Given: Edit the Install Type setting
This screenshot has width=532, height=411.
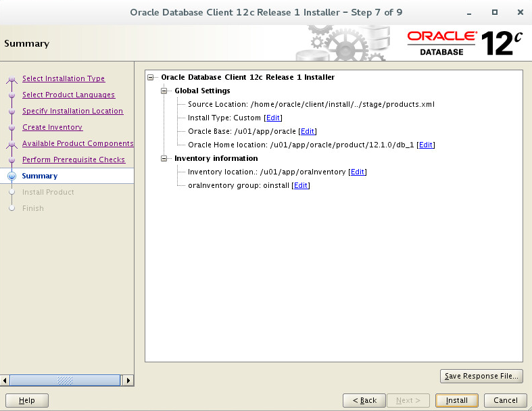Looking at the screenshot, I should pos(273,118).
